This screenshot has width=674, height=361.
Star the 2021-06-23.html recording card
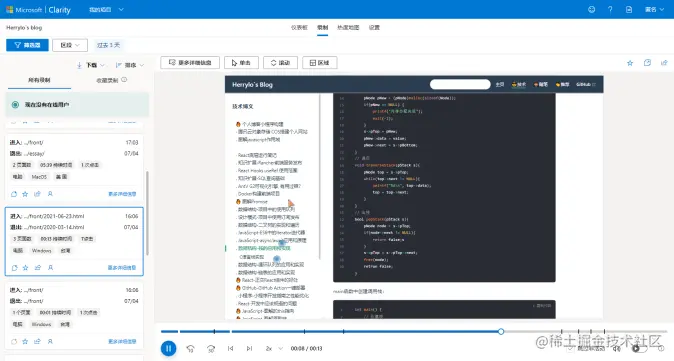pyautogui.click(x=25, y=267)
